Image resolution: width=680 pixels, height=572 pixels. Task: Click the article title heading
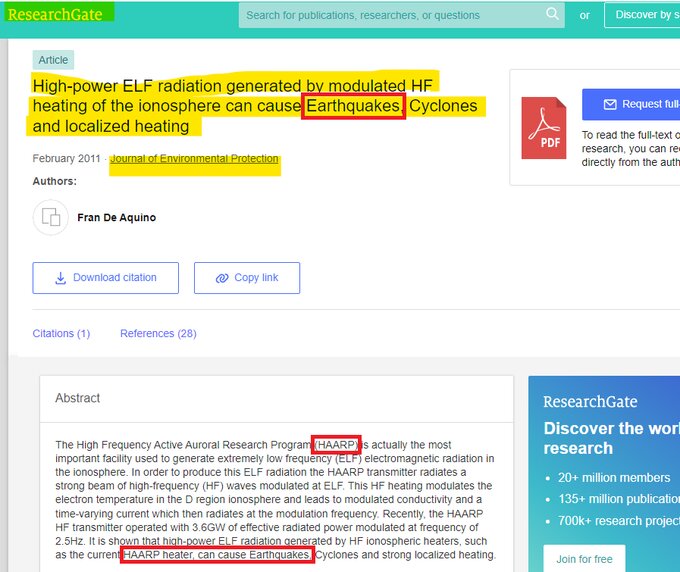[255, 106]
